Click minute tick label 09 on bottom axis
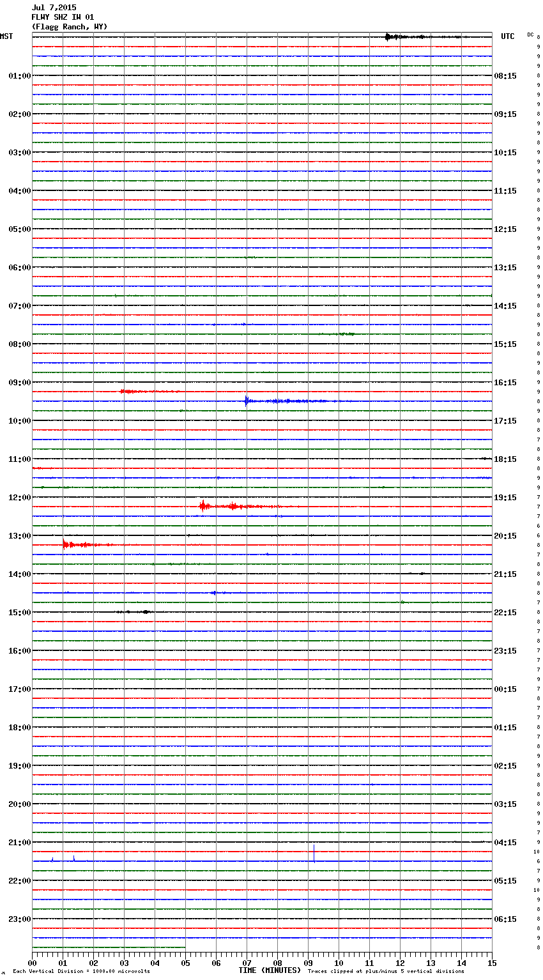Screen dimensions: 543x980 [x=308, y=963]
